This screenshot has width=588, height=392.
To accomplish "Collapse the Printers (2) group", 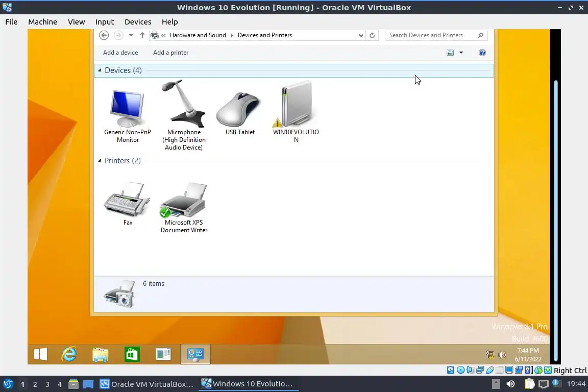I will (x=100, y=161).
